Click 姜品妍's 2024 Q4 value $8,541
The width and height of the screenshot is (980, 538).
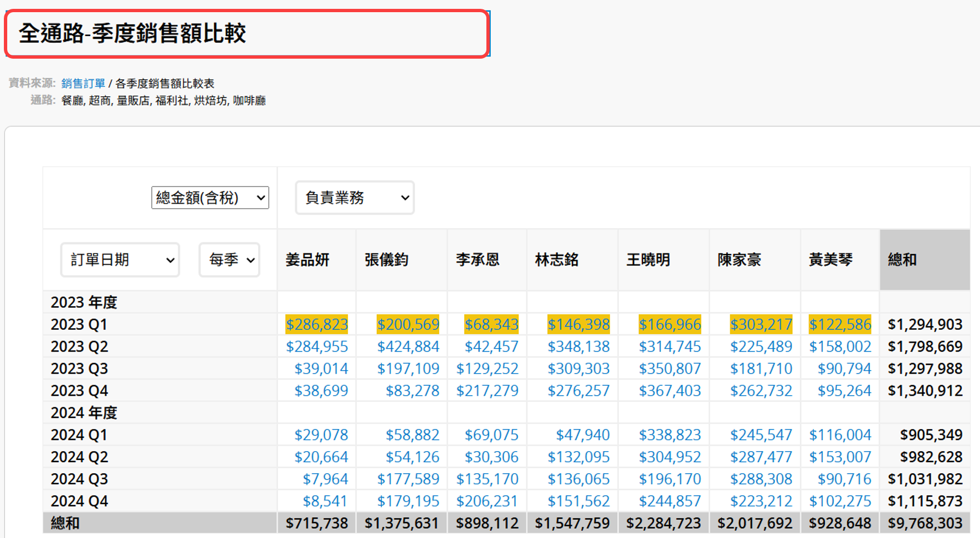pyautogui.click(x=325, y=501)
